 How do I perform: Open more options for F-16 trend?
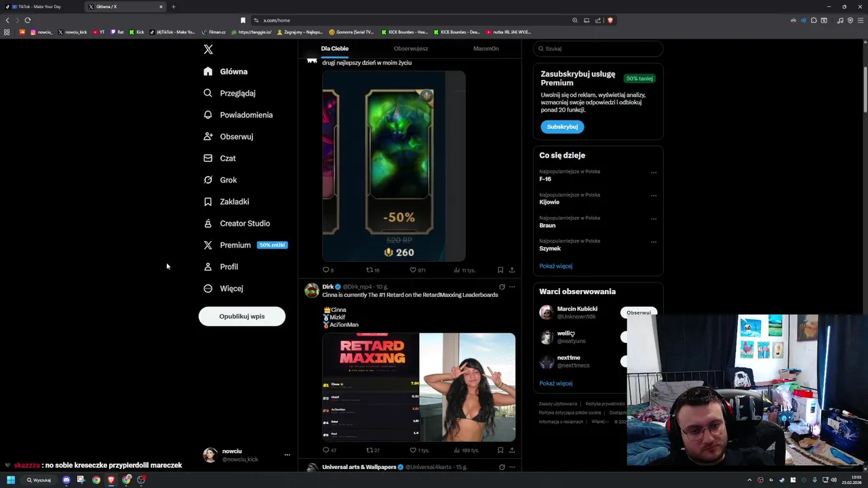point(654,172)
